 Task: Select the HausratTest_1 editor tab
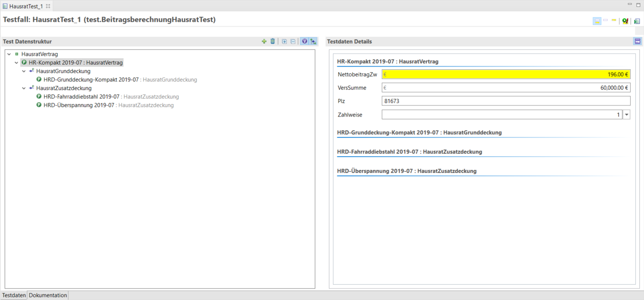coord(26,6)
